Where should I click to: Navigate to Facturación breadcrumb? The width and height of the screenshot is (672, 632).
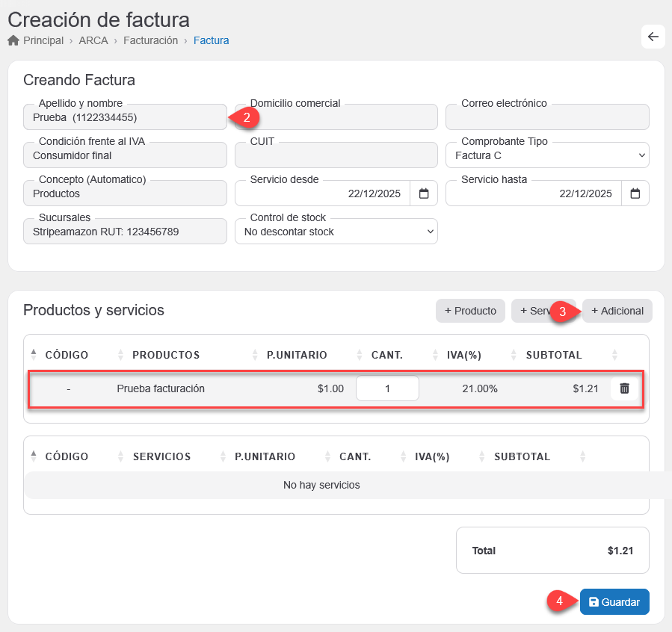pos(150,40)
